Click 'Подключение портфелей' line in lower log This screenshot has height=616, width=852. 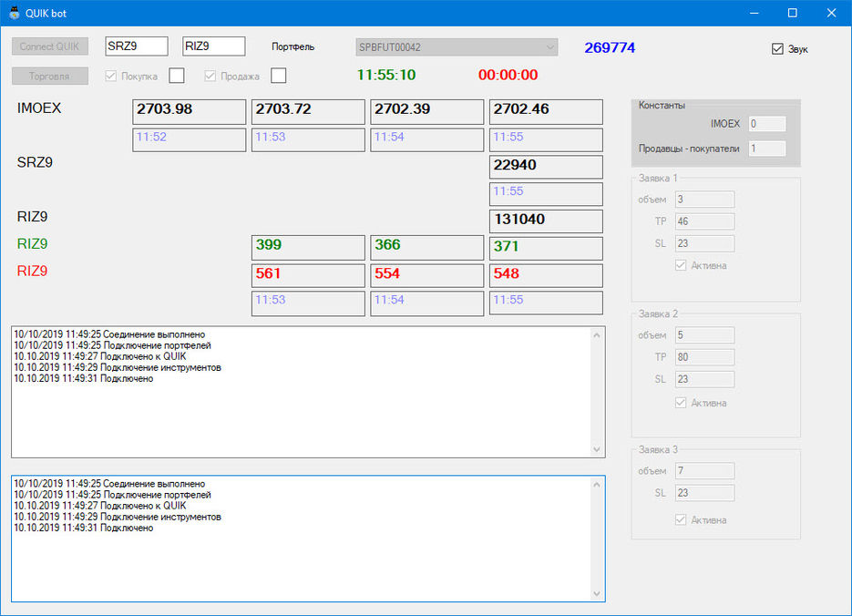112,495
